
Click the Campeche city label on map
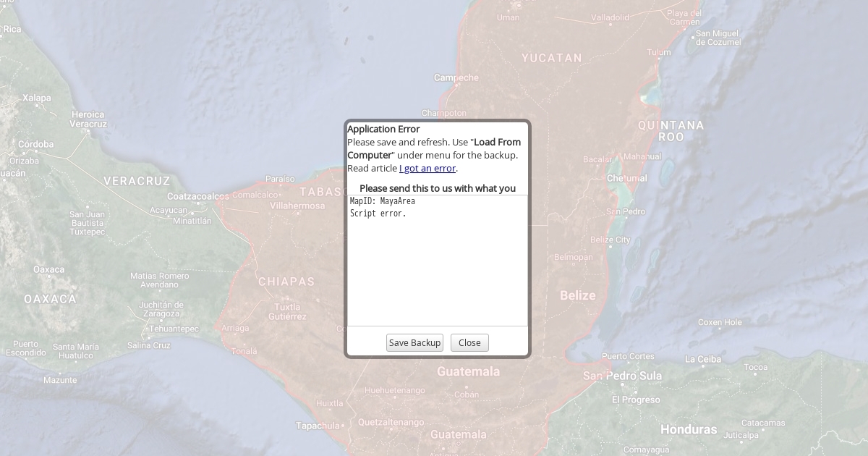coord(456,77)
